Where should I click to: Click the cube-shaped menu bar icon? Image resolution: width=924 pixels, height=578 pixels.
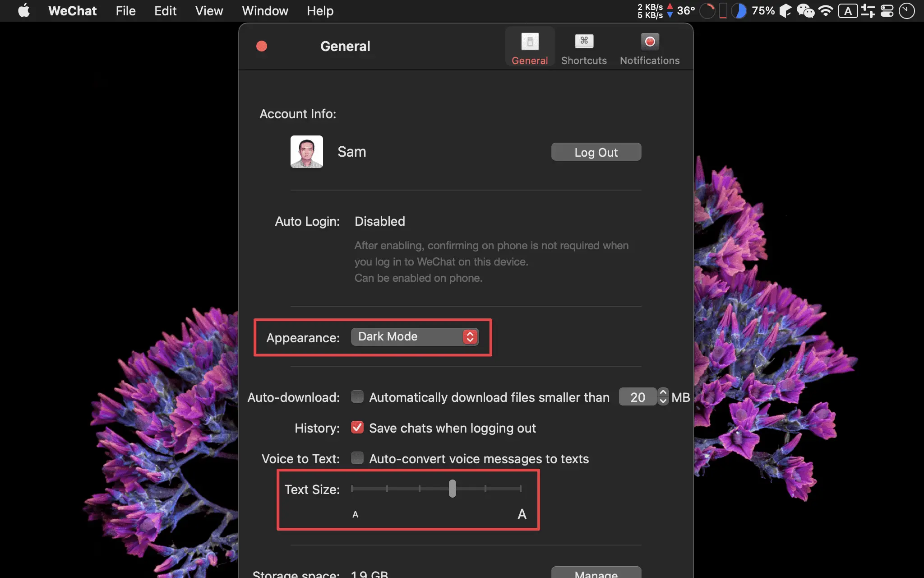point(785,11)
